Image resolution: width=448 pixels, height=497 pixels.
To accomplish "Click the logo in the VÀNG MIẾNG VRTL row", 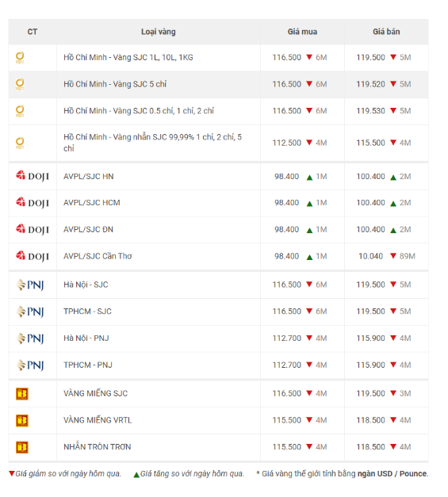I will tap(22, 421).
